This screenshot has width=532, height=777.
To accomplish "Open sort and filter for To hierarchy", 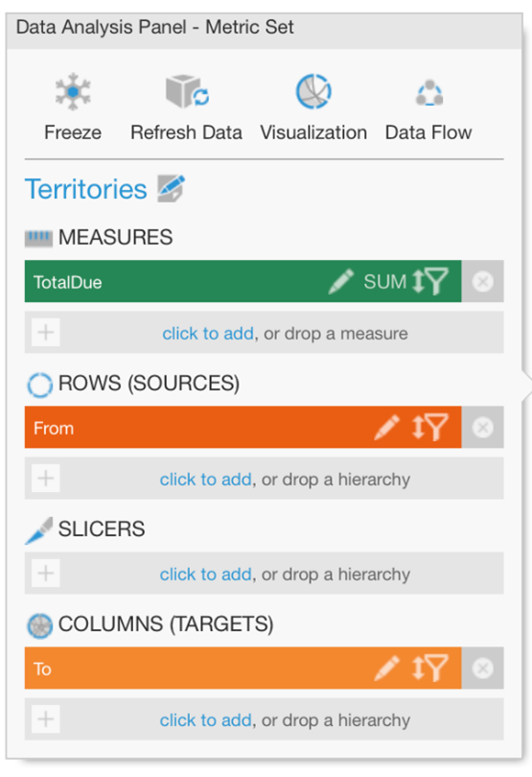I will point(430,668).
